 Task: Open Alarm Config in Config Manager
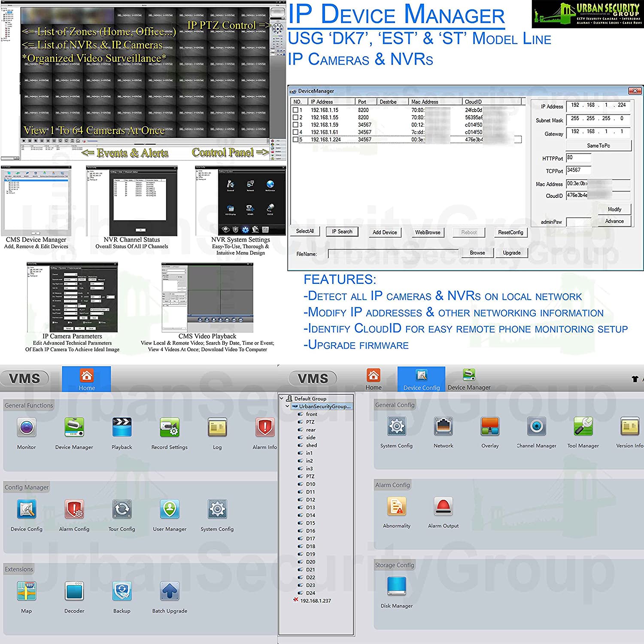click(74, 509)
